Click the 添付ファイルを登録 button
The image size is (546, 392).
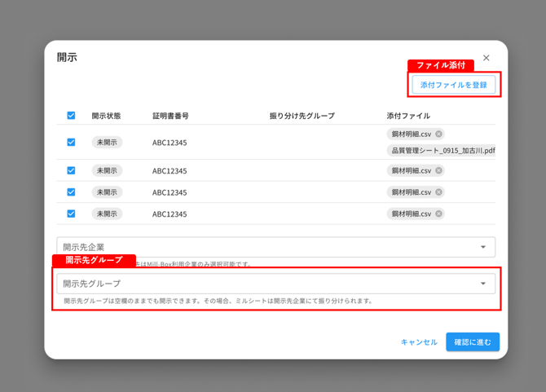[454, 85]
